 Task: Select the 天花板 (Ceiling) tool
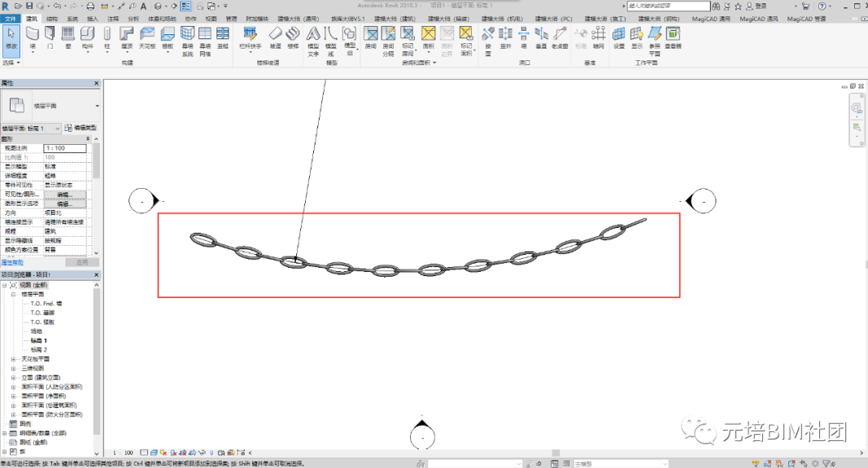click(x=147, y=38)
